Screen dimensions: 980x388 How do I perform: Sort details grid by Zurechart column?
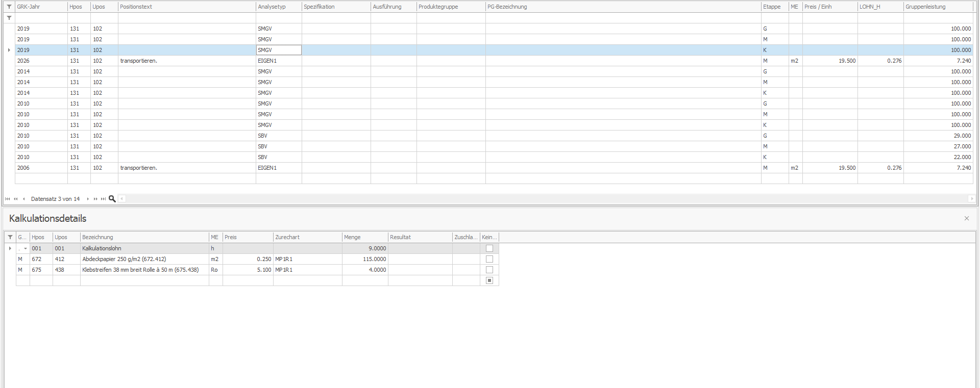(308, 237)
